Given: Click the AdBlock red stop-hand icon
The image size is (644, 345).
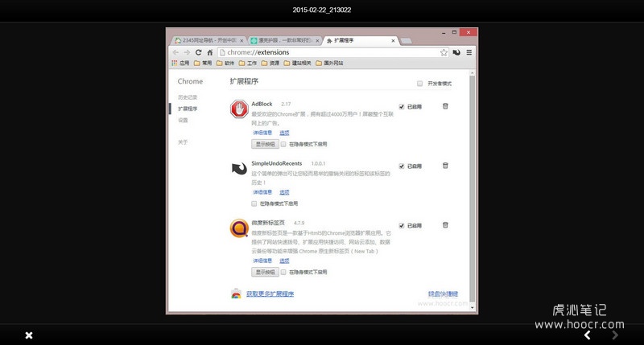Looking at the screenshot, I should coord(239,109).
